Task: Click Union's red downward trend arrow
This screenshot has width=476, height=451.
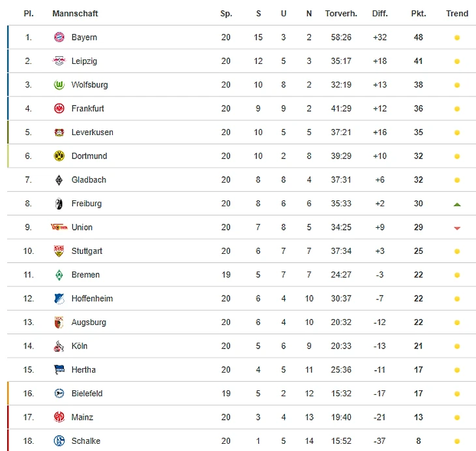Action: [457, 228]
